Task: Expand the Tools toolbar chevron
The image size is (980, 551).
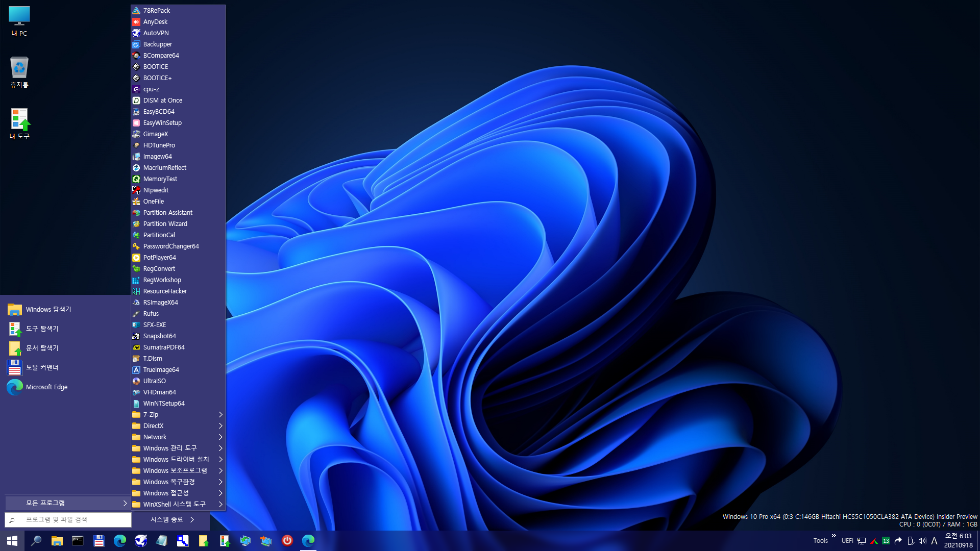Action: (834, 536)
